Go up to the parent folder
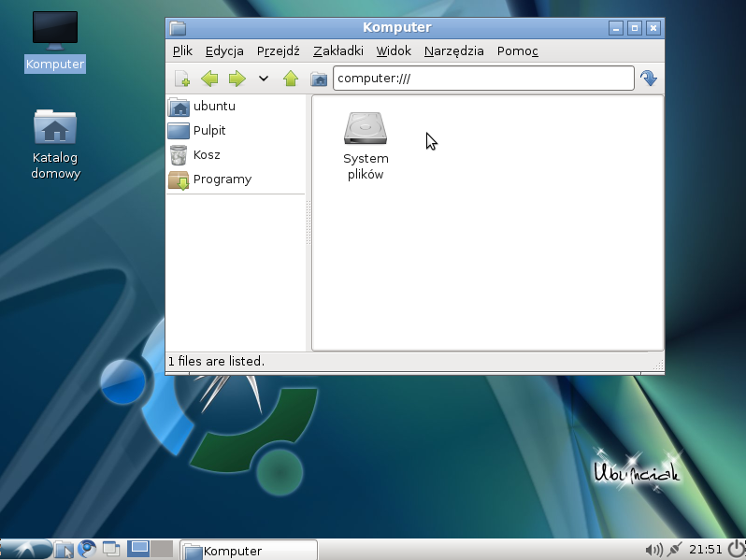The width and height of the screenshot is (746, 560). click(x=291, y=79)
